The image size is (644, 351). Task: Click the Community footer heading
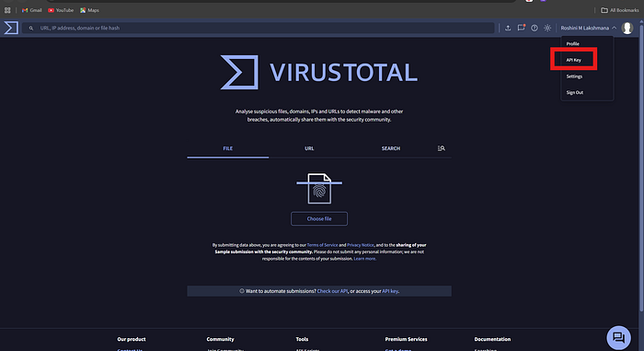[220, 339]
